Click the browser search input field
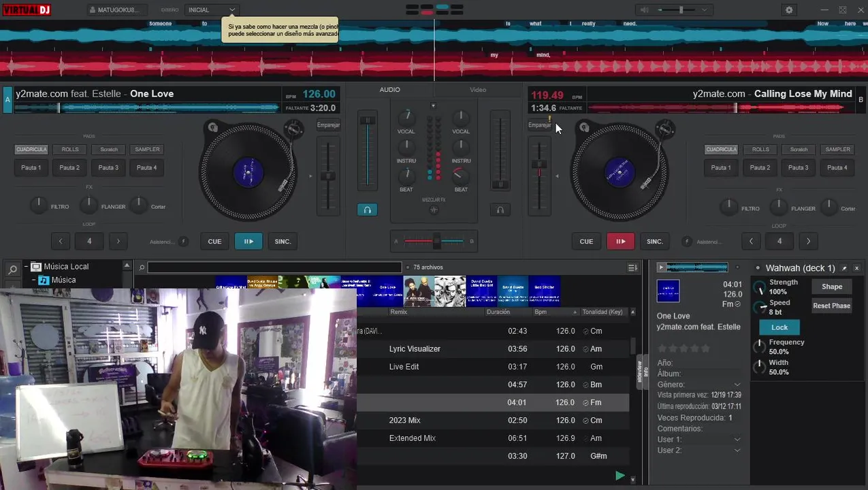The width and height of the screenshot is (868, 490). (274, 267)
